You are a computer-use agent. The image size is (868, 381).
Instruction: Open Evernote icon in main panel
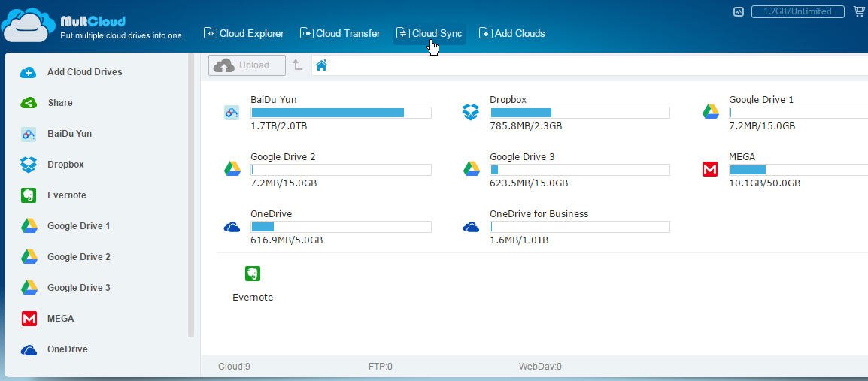click(x=253, y=274)
